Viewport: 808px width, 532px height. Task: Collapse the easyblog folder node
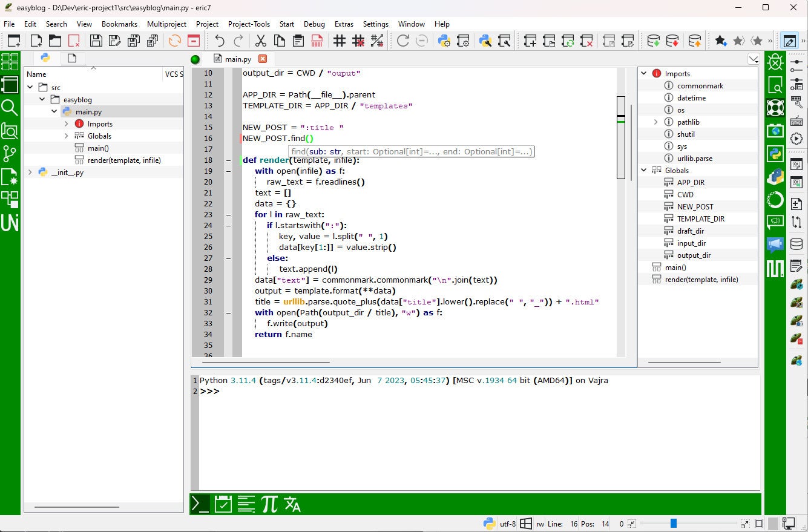pos(42,99)
